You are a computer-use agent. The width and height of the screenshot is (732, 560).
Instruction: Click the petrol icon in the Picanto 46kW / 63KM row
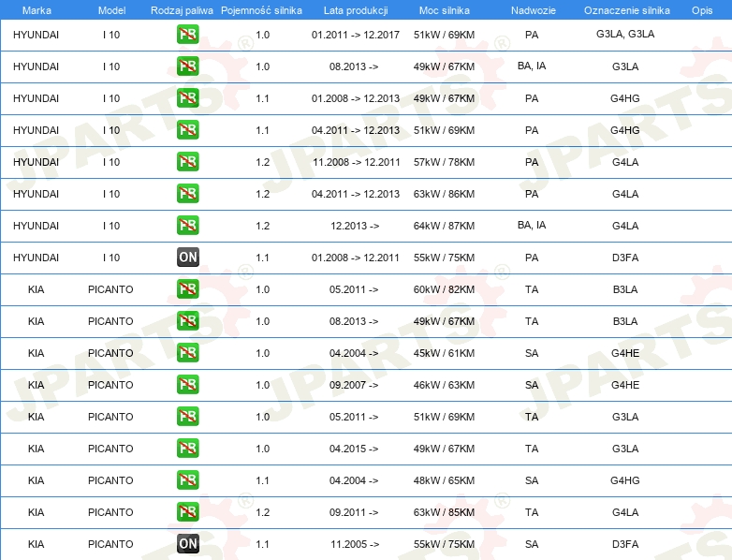click(187, 385)
